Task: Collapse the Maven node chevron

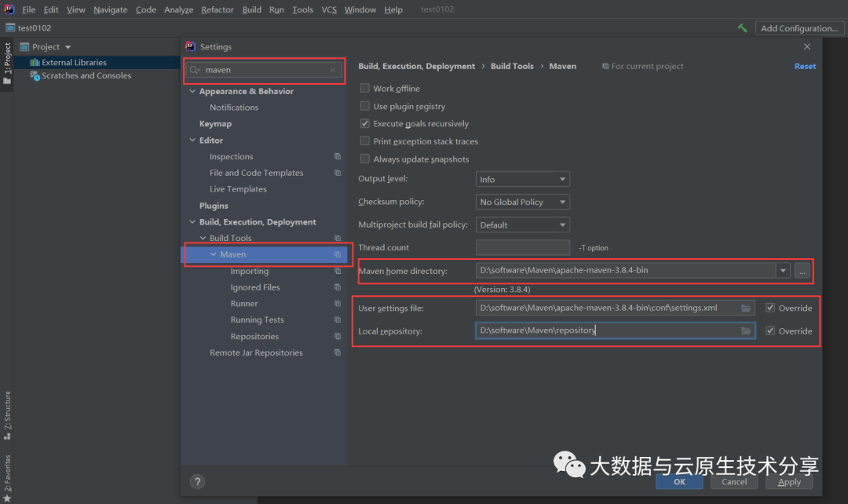Action: click(213, 254)
